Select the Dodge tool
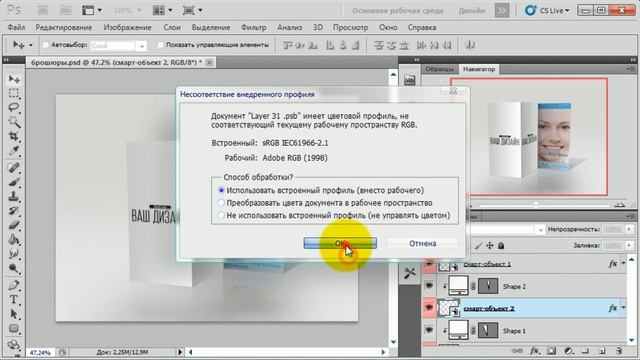The height and width of the screenshot is (360, 640). tap(13, 268)
